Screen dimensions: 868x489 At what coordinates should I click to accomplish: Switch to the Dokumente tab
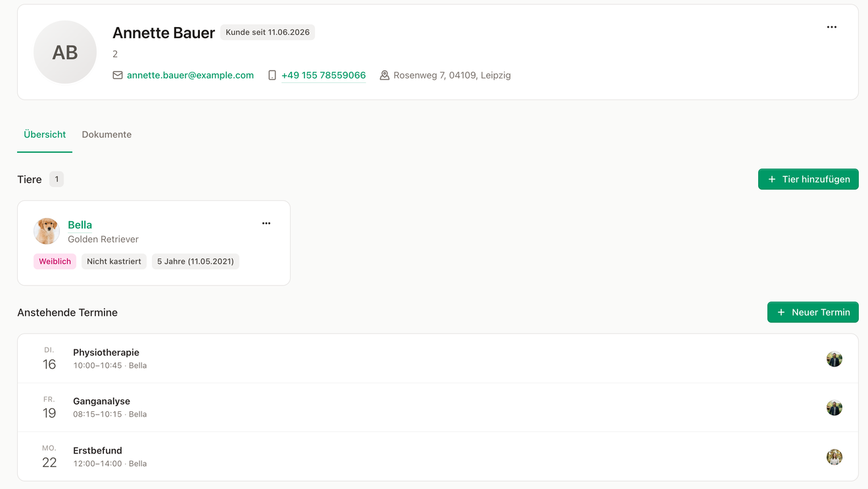pos(107,134)
